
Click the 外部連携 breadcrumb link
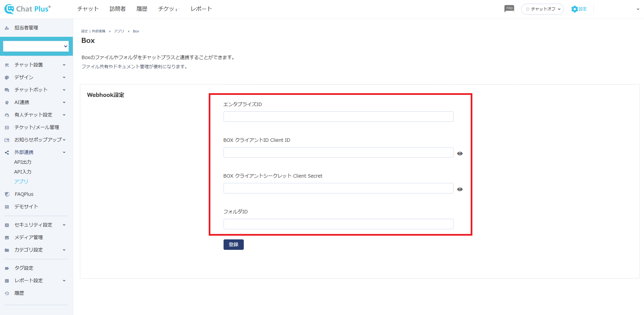coord(98,31)
